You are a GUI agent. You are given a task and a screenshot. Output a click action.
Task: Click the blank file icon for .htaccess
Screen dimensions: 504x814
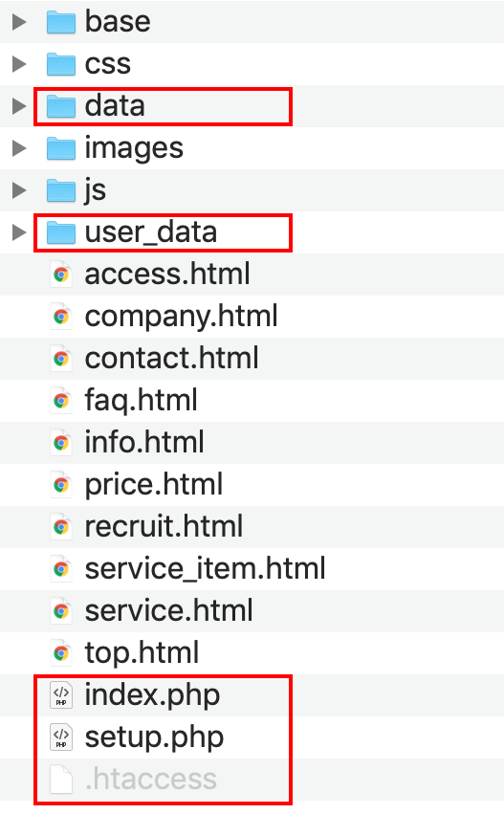pos(61,780)
